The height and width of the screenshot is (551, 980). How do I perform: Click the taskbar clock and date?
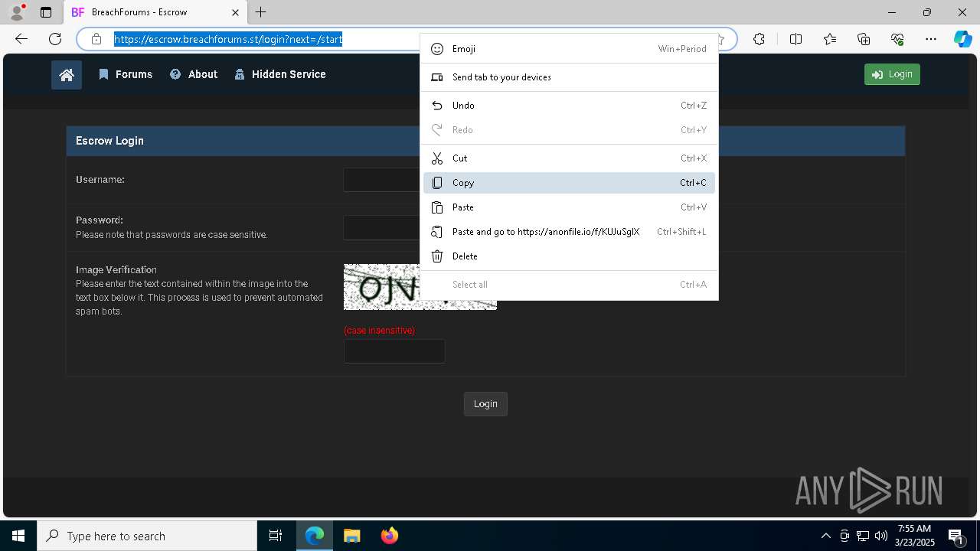click(x=915, y=536)
